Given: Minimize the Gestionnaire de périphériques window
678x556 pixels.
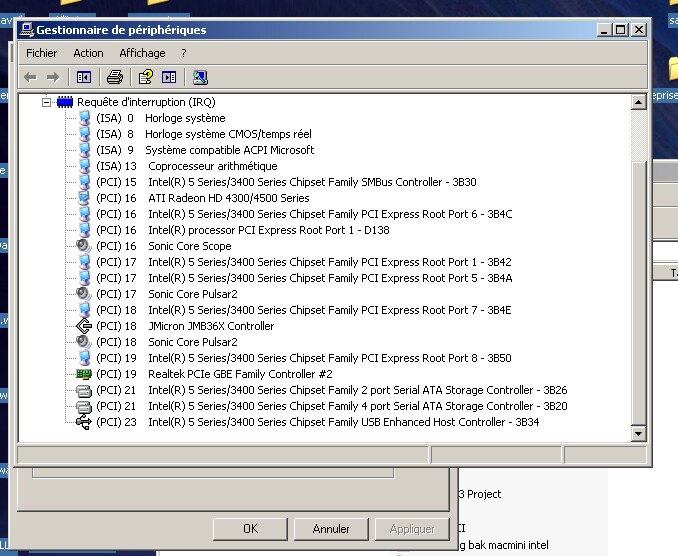Looking at the screenshot, I should coord(604,30).
